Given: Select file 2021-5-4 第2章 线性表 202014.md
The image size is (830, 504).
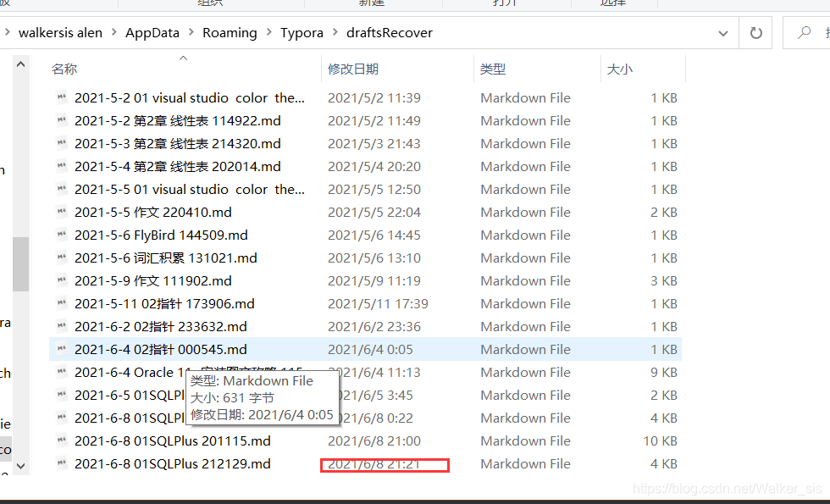Looking at the screenshot, I should point(177,166).
